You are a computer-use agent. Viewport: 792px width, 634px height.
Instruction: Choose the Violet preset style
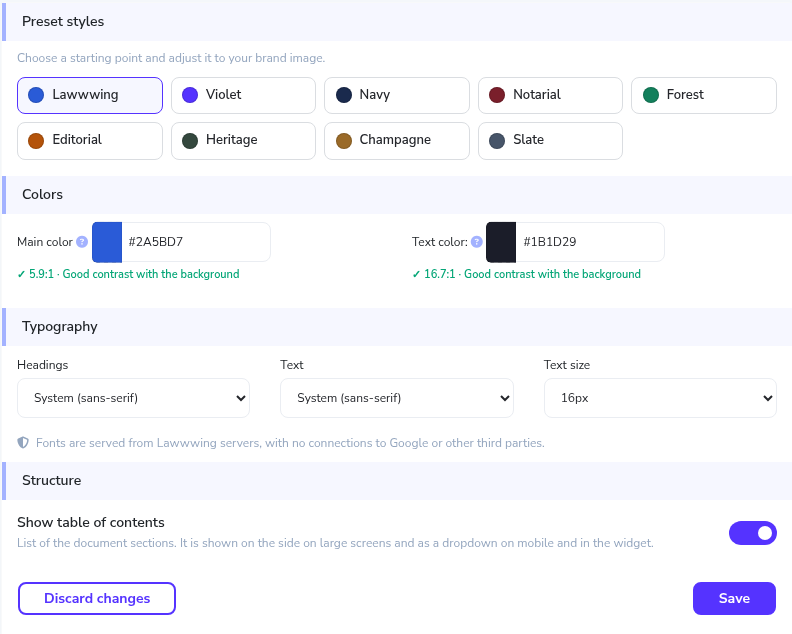click(x=243, y=95)
